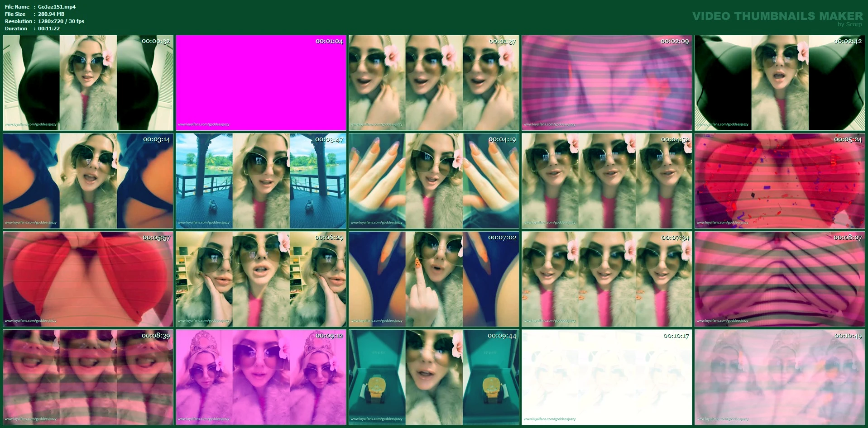Screen dimensions: 868x428
Task: Click the 00:11:22 duration value
Action: click(x=49, y=29)
